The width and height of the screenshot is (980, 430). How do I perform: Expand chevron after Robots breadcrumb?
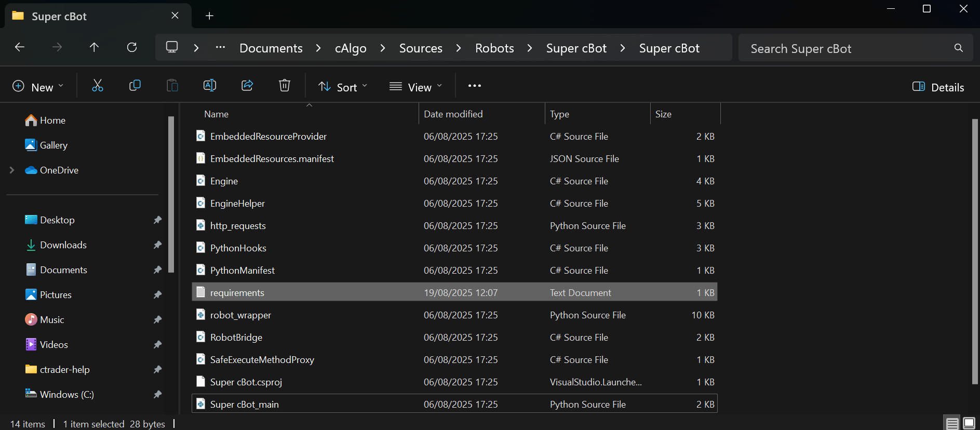point(530,48)
